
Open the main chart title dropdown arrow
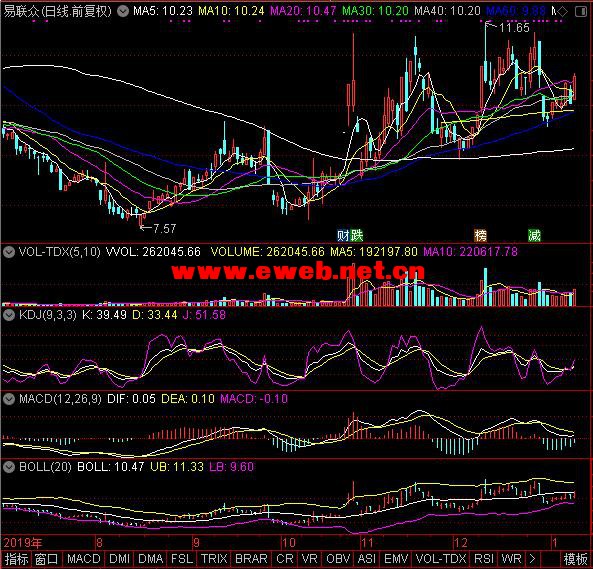[x=123, y=11]
